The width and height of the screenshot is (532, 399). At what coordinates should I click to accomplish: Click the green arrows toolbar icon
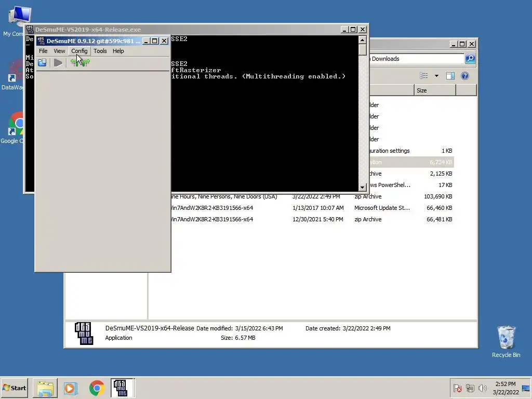point(80,63)
